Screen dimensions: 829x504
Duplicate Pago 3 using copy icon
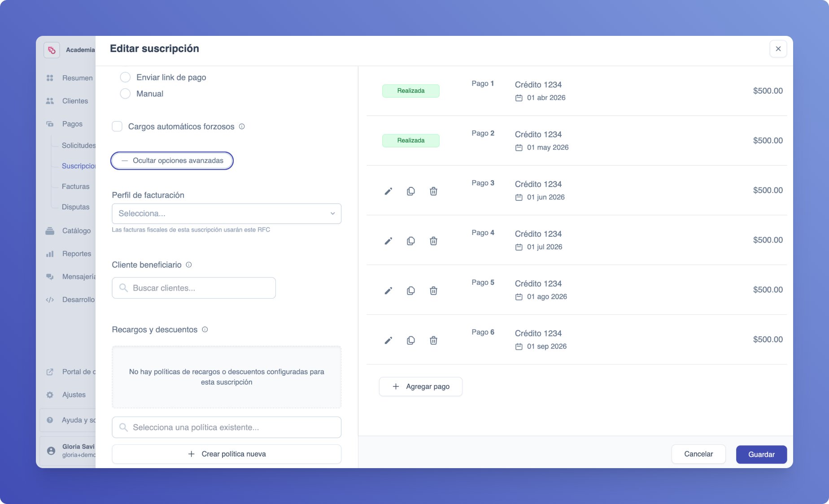(411, 191)
